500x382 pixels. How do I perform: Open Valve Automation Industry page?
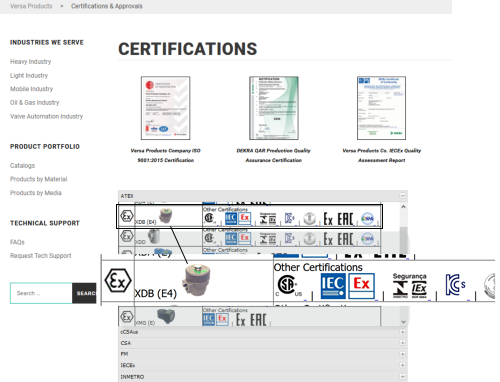pos(46,116)
